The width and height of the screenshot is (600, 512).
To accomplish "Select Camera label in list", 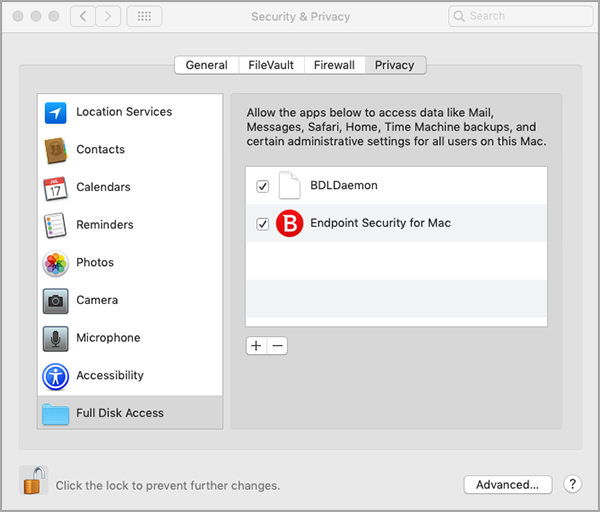I will point(97,300).
